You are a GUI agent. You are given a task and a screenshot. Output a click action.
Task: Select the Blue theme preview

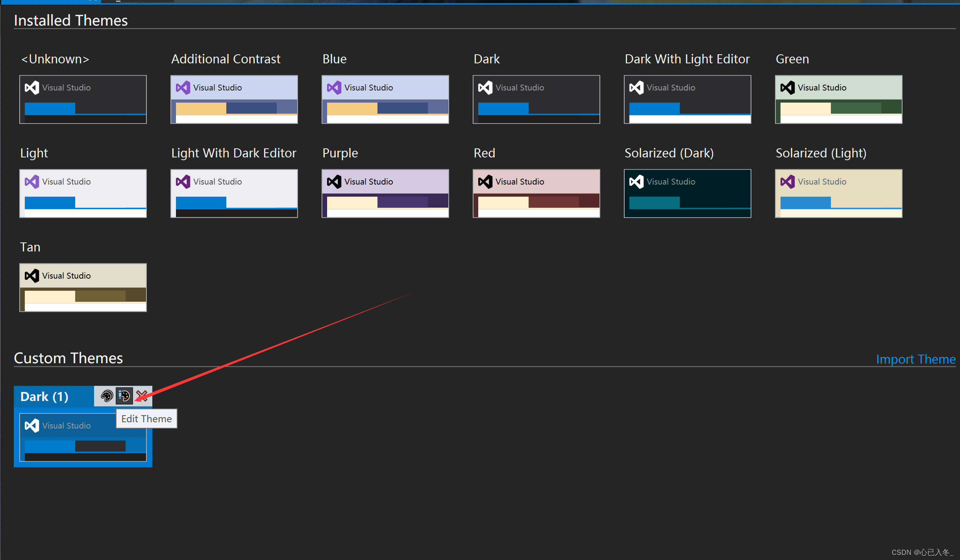pyautogui.click(x=385, y=100)
